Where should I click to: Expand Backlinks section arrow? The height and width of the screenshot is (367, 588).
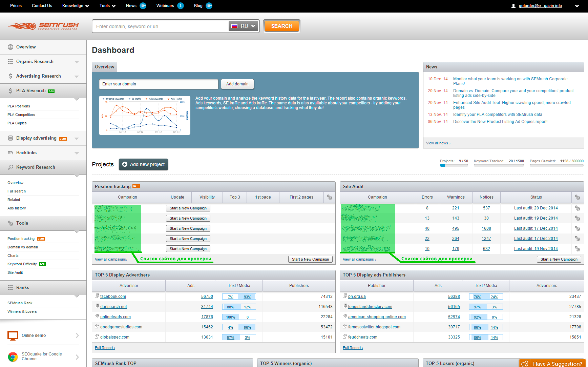77,153
